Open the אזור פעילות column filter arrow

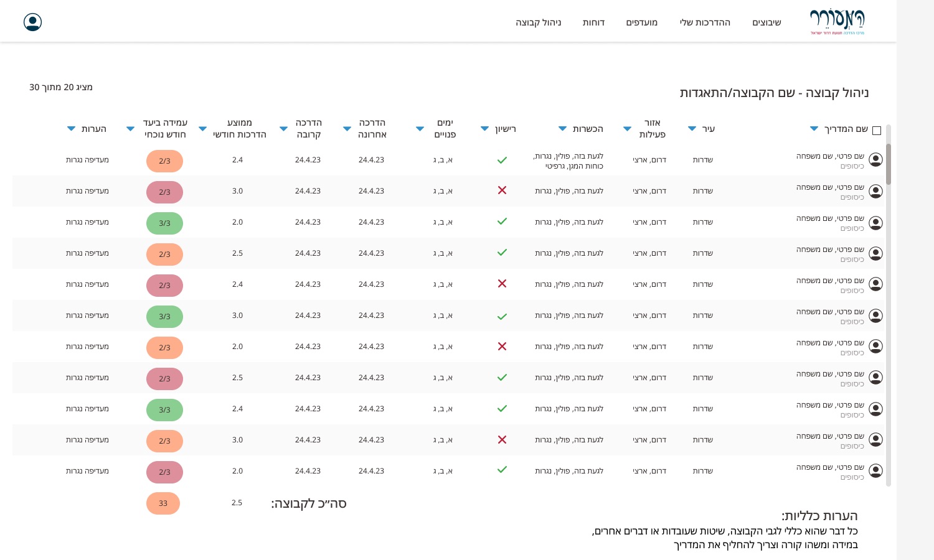coord(627,129)
